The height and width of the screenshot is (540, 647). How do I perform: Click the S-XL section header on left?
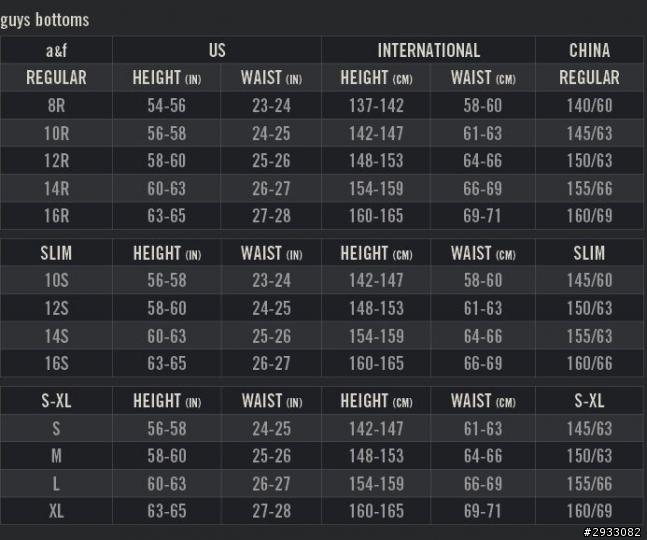pos(57,401)
